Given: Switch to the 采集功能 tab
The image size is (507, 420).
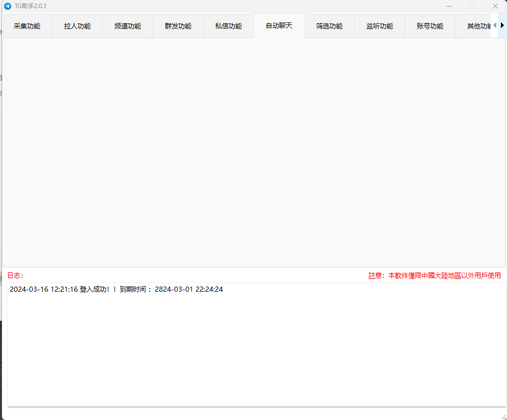Looking at the screenshot, I should (x=27, y=26).
